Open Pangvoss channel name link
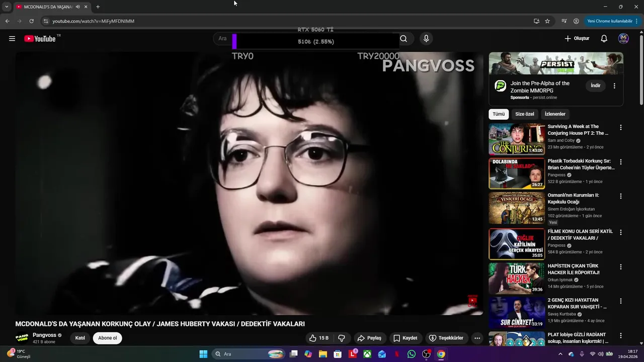 point(44,335)
